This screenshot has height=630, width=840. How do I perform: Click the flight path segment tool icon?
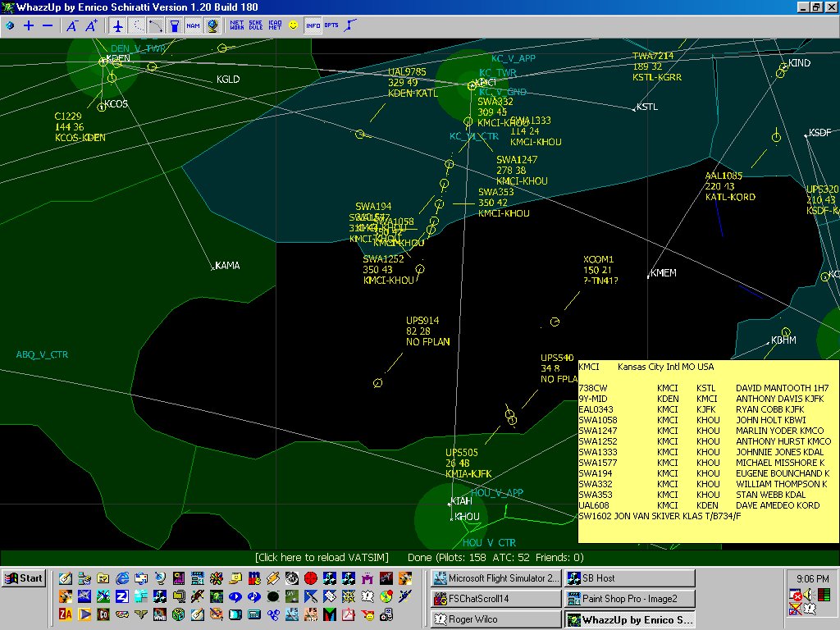tap(350, 25)
